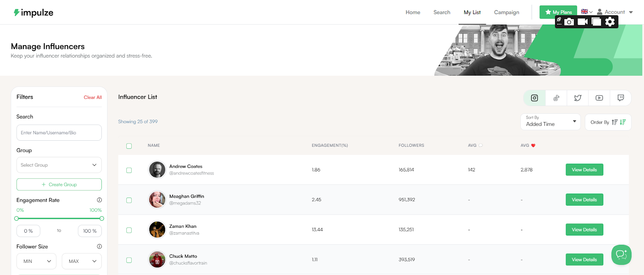
Task: Click the 100 % maximum engagement field
Action: click(x=90, y=231)
